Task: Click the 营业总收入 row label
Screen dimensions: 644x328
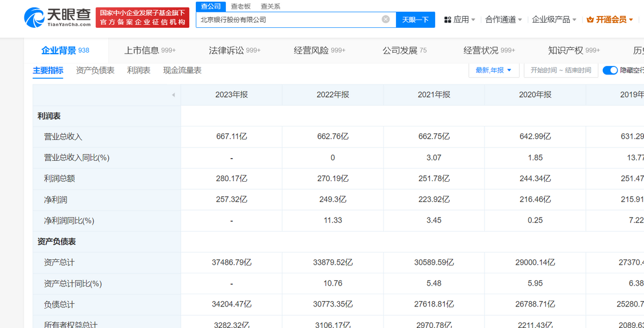Action: click(63, 137)
